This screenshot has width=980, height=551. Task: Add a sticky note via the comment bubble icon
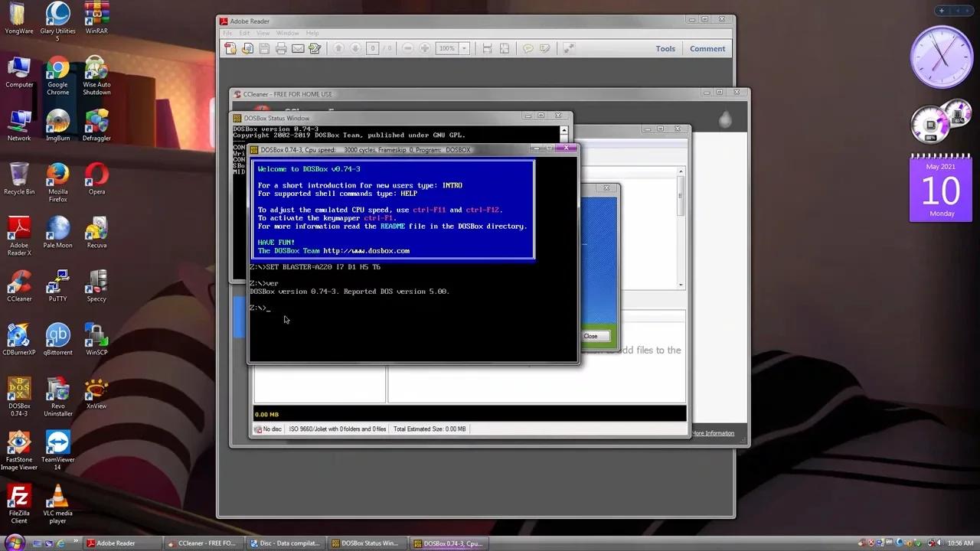(x=528, y=48)
